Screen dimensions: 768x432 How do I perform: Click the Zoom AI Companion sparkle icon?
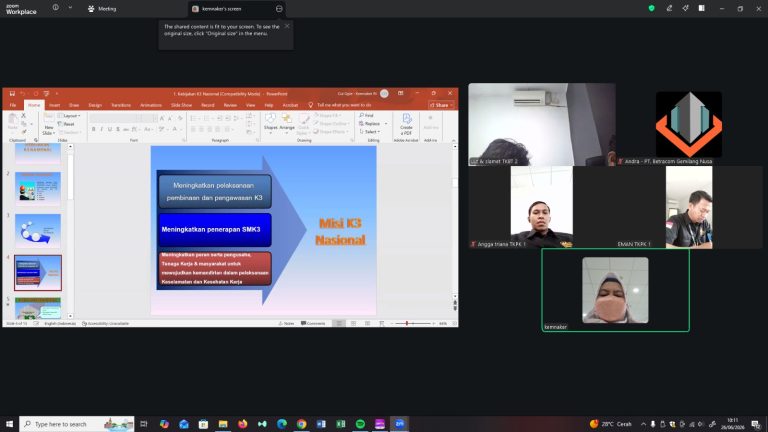(x=685, y=8)
